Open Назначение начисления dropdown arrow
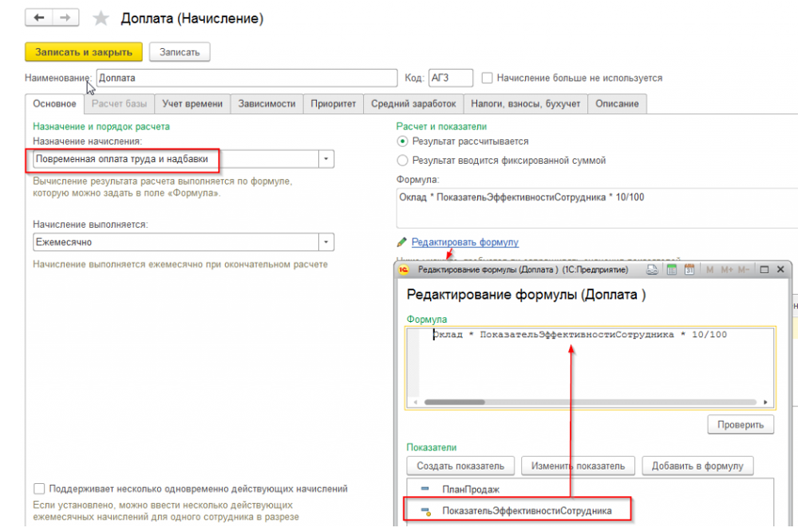Viewport: 812px width, 532px height. pos(326,159)
